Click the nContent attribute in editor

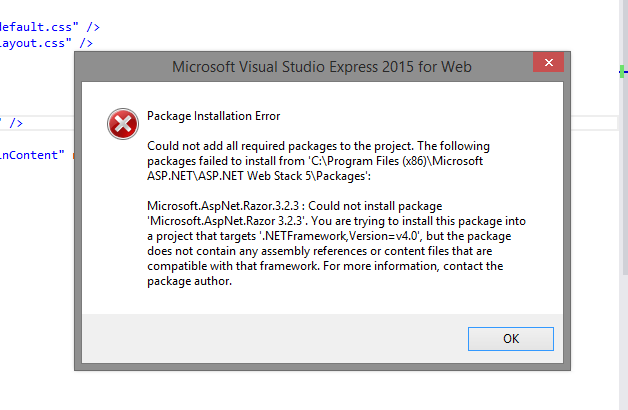[32, 155]
